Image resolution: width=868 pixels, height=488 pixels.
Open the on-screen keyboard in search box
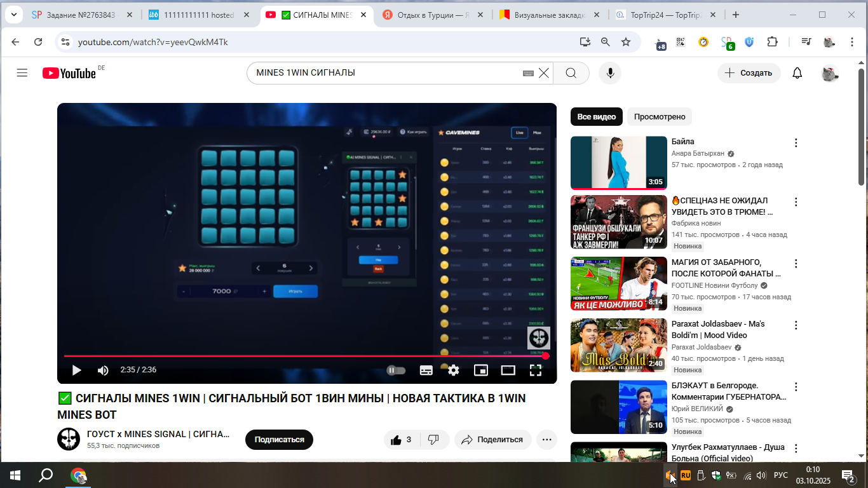(x=528, y=73)
